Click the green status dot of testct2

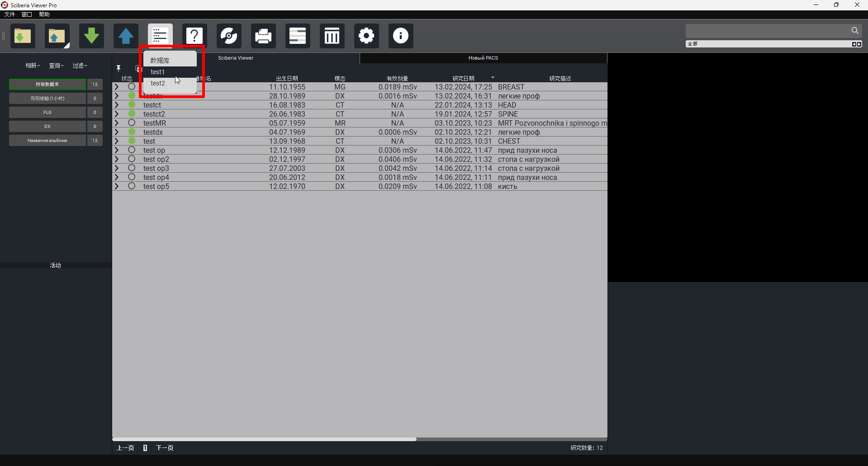(x=132, y=113)
